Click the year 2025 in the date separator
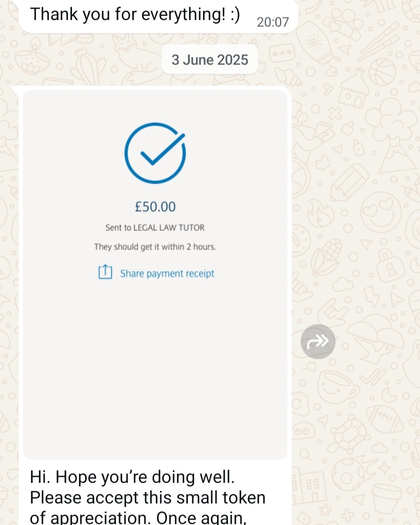Screen dimensions: 420x525 (x=233, y=59)
